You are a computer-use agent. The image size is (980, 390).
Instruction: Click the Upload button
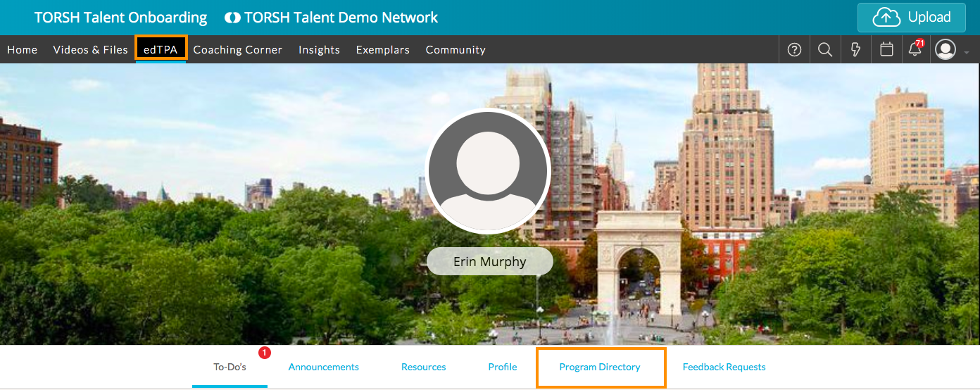(x=911, y=18)
